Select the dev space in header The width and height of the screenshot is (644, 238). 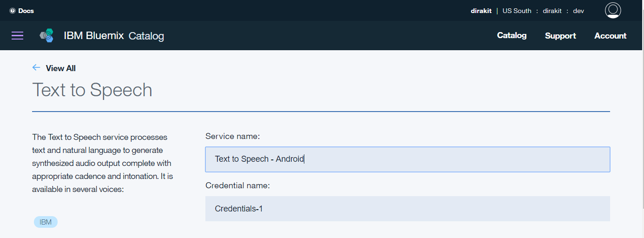pyautogui.click(x=578, y=11)
